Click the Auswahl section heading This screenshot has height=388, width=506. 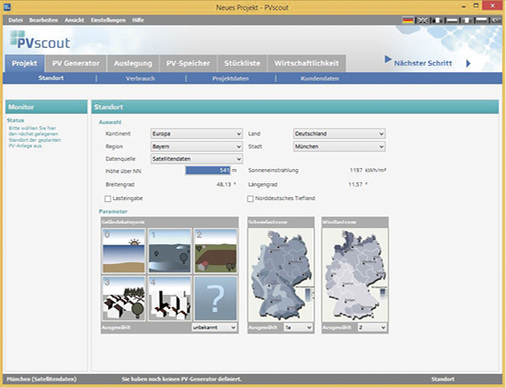110,122
